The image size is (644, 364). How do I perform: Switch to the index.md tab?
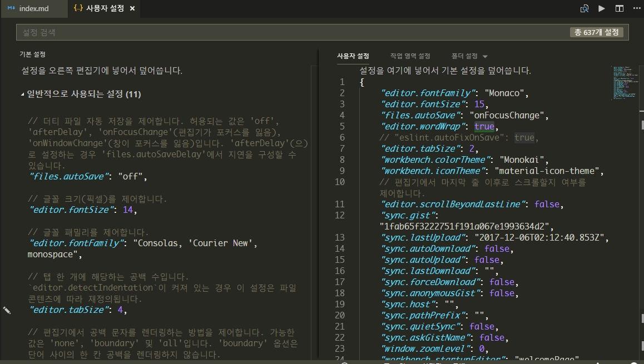pos(34,8)
